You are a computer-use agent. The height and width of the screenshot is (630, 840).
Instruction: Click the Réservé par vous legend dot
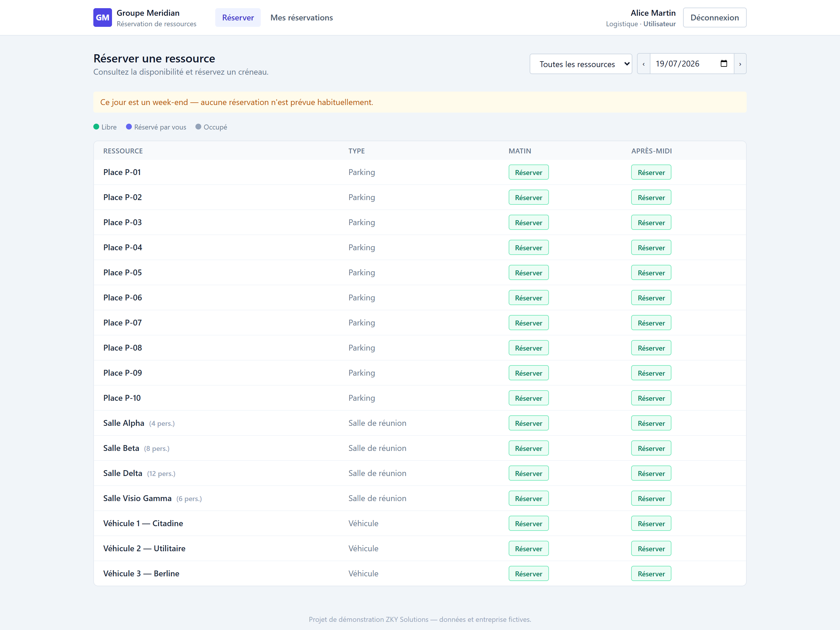click(129, 127)
